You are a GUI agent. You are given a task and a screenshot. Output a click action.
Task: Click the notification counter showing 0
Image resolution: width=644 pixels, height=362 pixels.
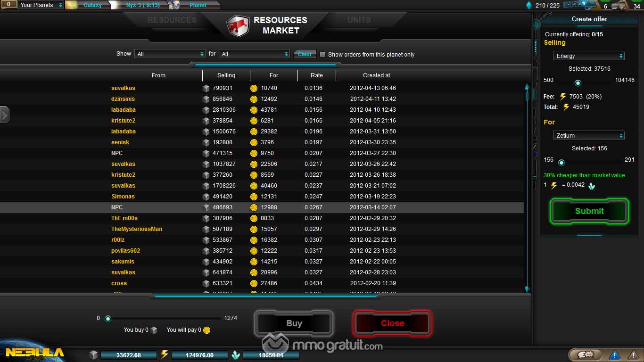coord(8,5)
